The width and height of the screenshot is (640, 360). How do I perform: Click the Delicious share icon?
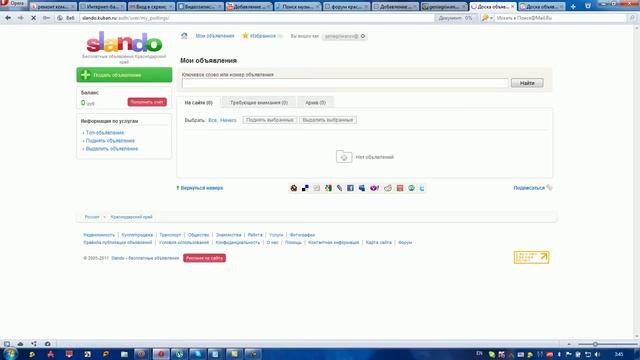(x=305, y=188)
